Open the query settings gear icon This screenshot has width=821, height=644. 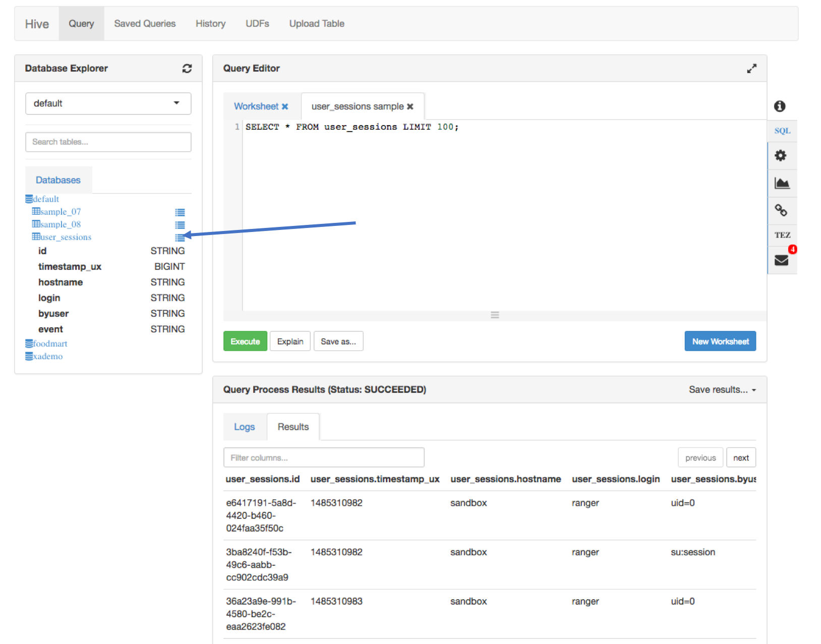click(781, 155)
